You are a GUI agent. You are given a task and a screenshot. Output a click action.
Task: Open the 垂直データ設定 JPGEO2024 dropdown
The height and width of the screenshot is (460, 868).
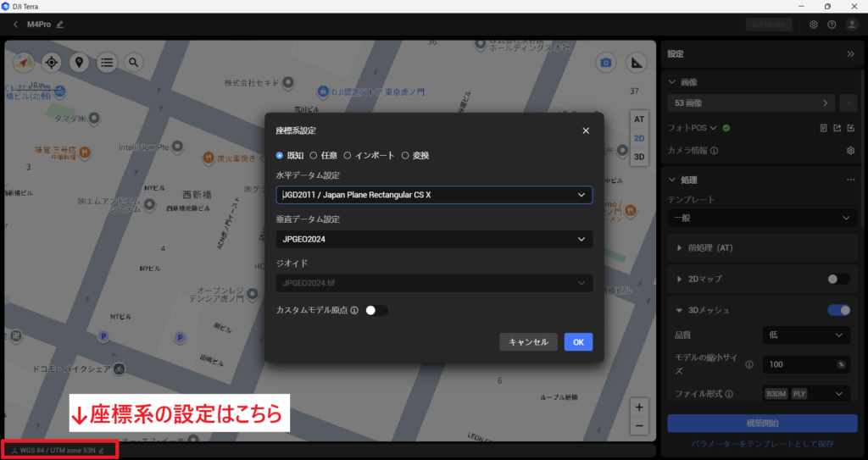click(434, 239)
